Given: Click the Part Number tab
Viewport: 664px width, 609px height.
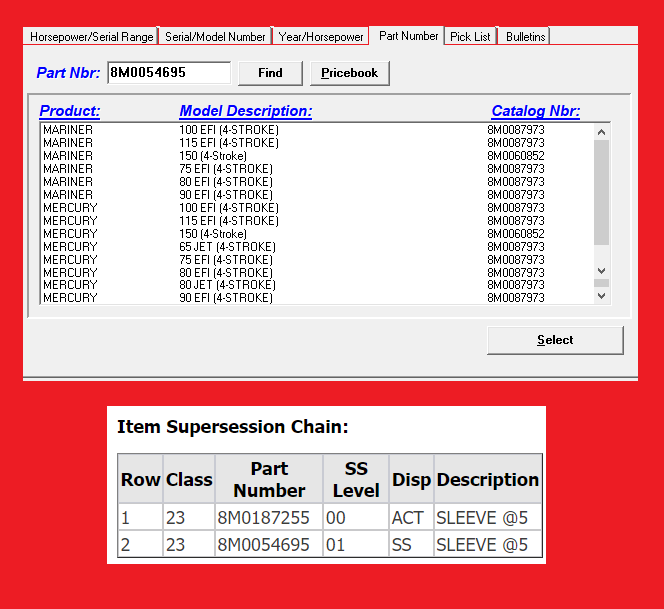Looking at the screenshot, I should 408,36.
